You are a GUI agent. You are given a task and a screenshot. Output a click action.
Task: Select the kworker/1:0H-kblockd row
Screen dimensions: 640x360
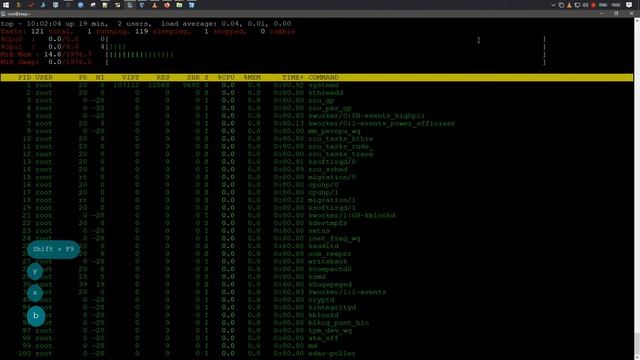tap(317, 216)
